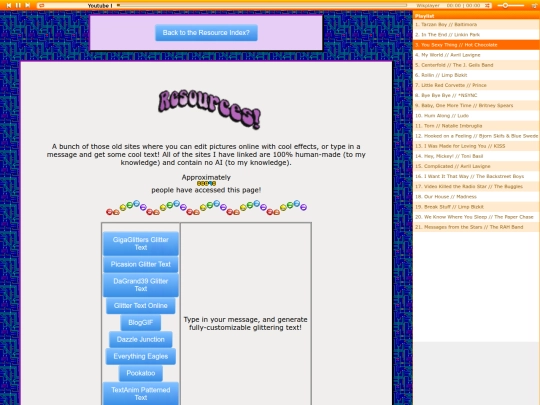Skip to the previous track in the player
Screen dimensions: 540x405
tap(9, 5)
